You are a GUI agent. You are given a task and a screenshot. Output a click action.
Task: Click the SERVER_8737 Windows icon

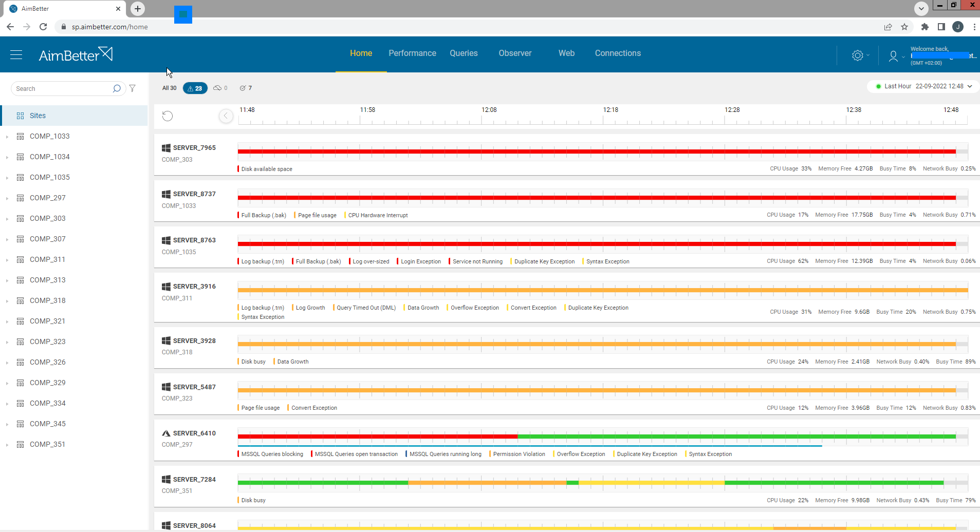[166, 194]
